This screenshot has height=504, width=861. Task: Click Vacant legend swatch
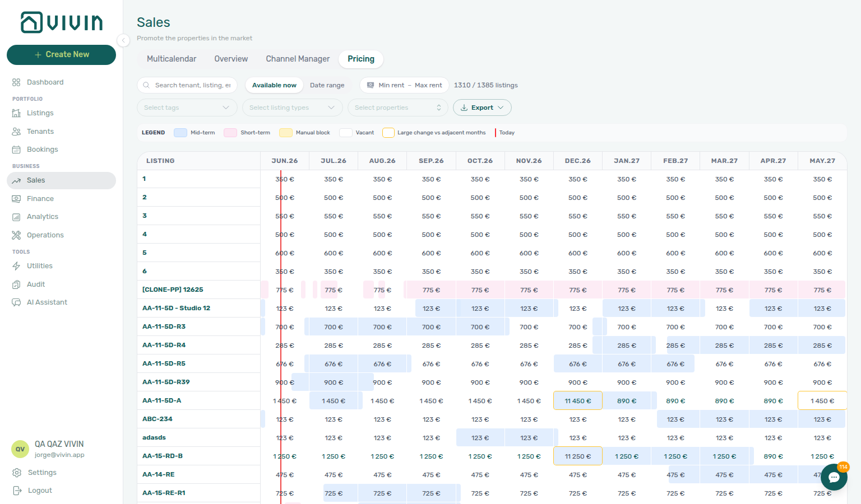[x=346, y=133]
